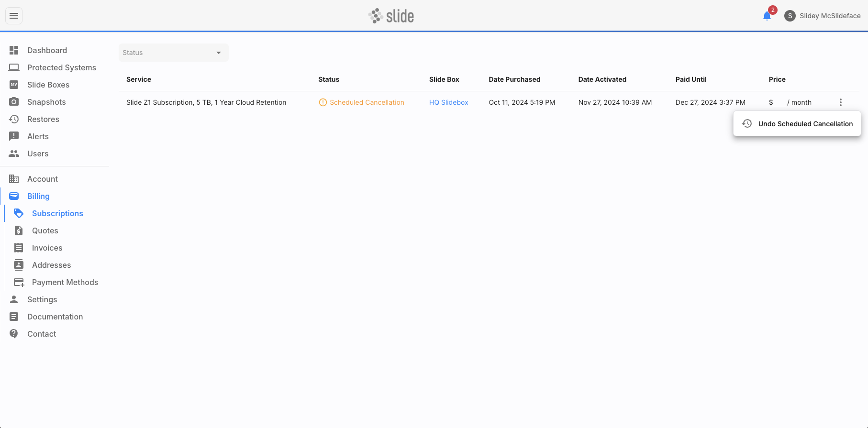Open the Settings label in sidebar

tap(42, 299)
